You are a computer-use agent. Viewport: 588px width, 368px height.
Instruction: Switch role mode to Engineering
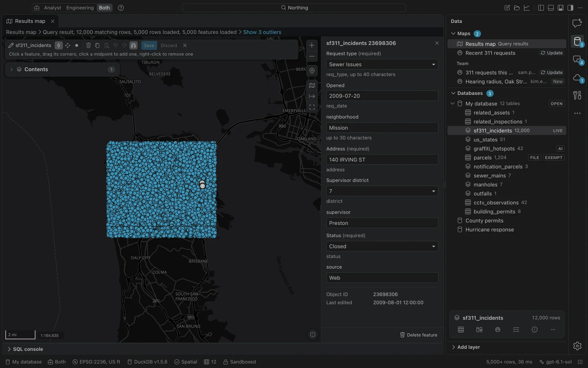tap(80, 8)
